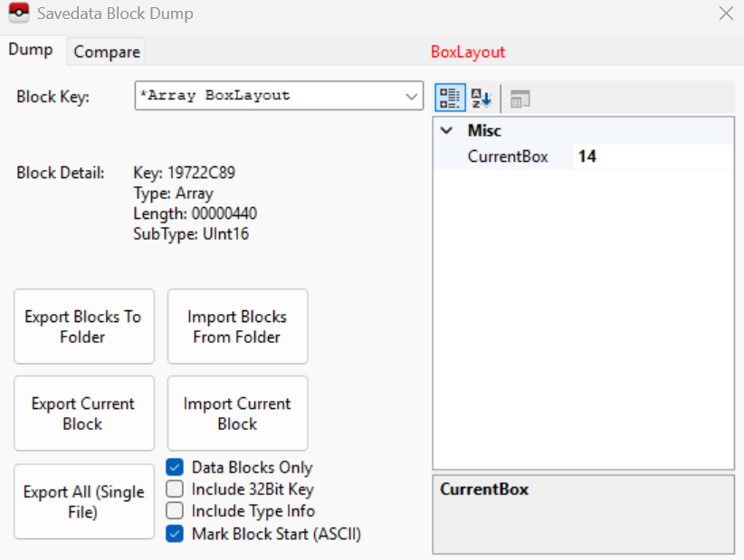The width and height of the screenshot is (744, 560).
Task: Close the Savedata Block Dump window
Action: [726, 14]
